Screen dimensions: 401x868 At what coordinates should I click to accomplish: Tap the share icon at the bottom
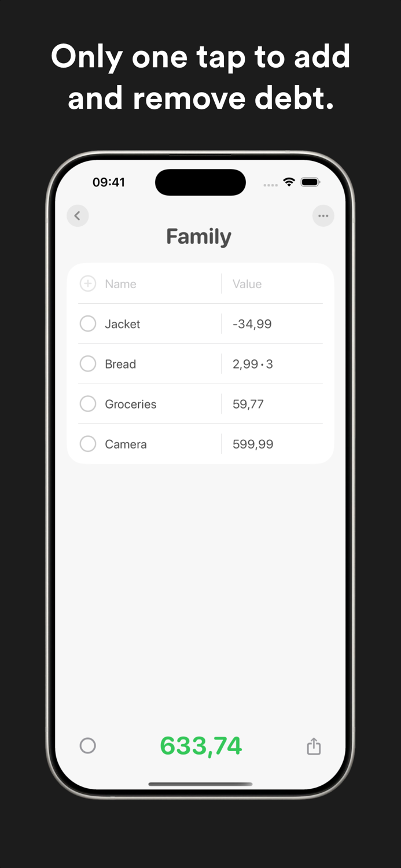click(313, 746)
